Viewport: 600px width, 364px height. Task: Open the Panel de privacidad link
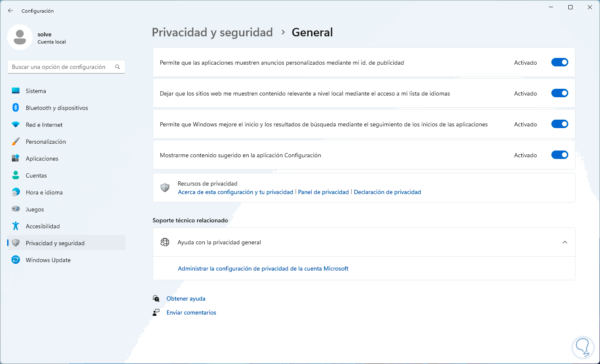(323, 192)
